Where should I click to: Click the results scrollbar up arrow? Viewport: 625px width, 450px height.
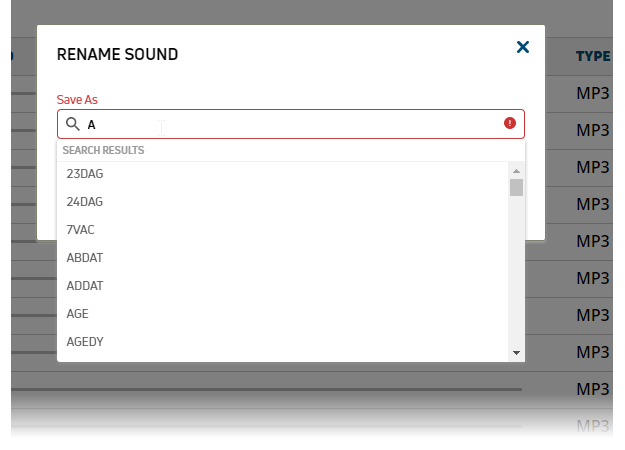tap(516, 170)
